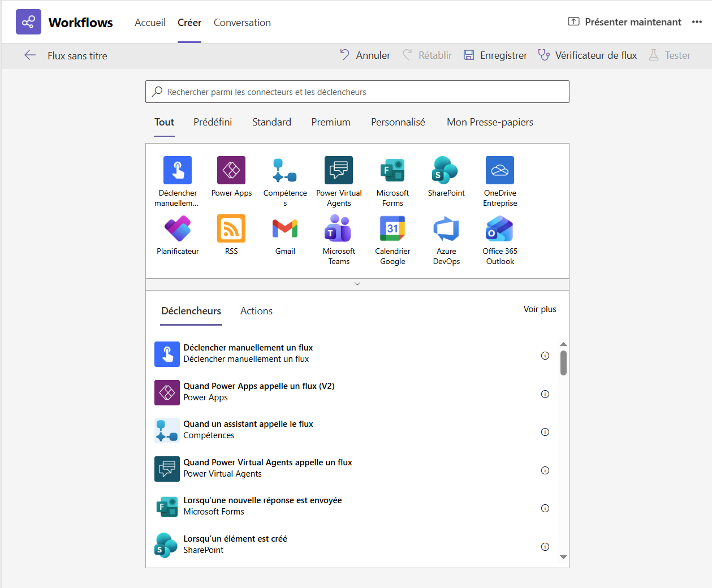This screenshot has height=588, width=712.
Task: Open the Planificateur connector
Action: click(x=178, y=228)
